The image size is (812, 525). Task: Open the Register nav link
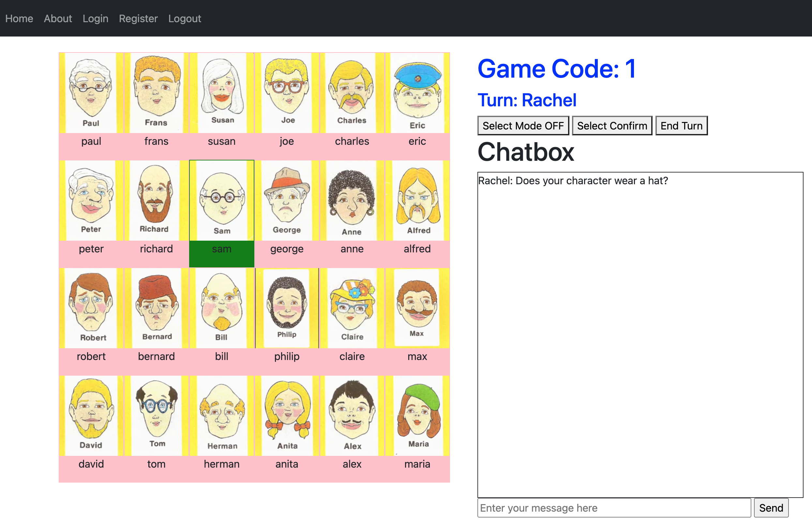(x=138, y=18)
